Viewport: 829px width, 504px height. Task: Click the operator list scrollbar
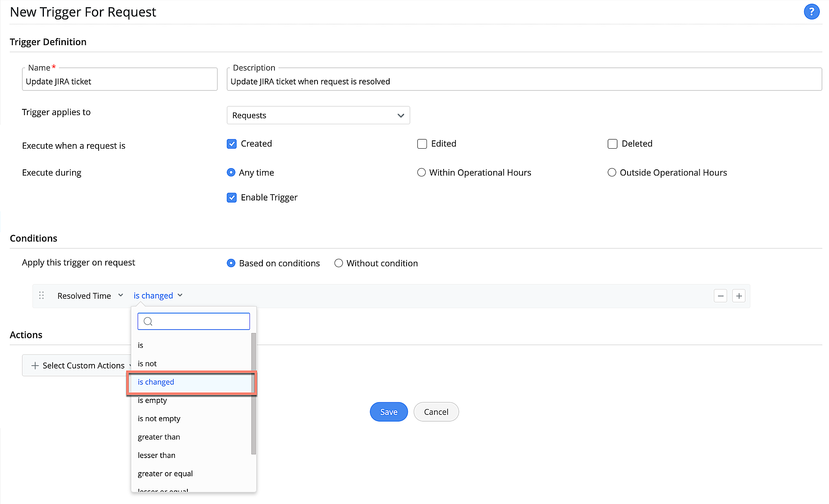253,393
